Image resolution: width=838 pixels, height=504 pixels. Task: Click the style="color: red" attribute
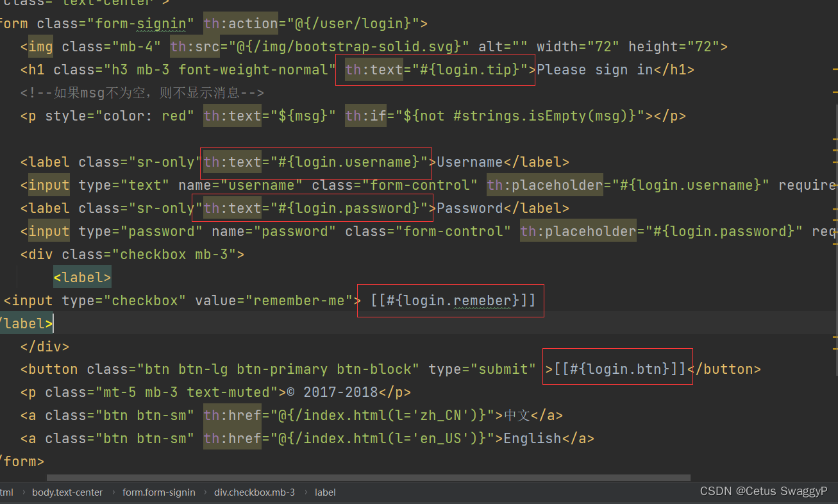coord(120,116)
